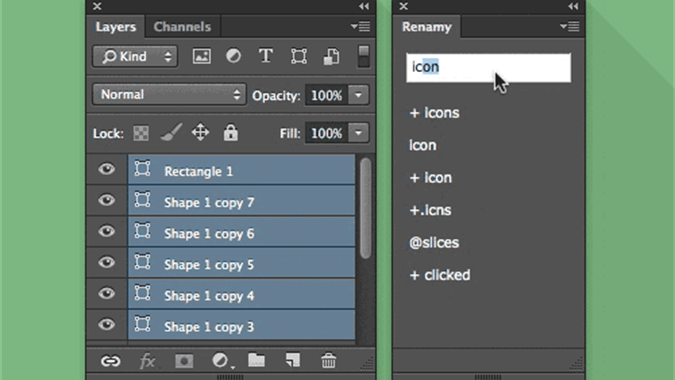Viewport: 675px width, 380px height.
Task: Hide the Shape 1 copy 4 layer
Action: 106,293
